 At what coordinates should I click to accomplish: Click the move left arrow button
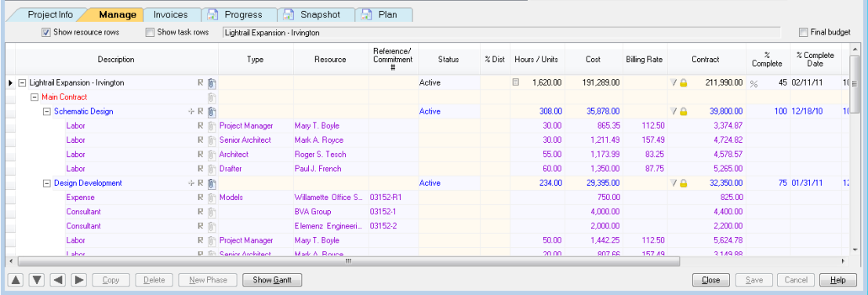(58, 280)
